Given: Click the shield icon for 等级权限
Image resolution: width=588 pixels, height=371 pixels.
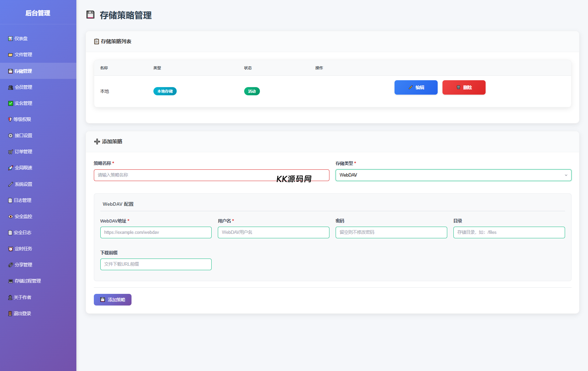Looking at the screenshot, I should (10, 120).
